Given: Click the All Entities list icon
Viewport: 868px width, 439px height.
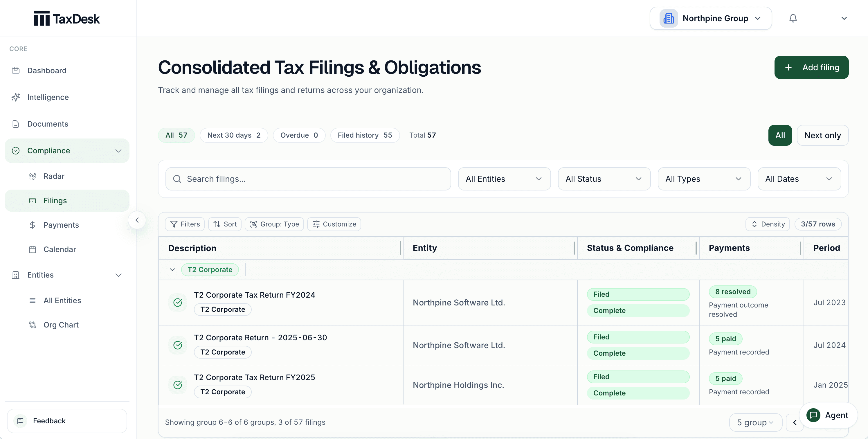Looking at the screenshot, I should (x=32, y=301).
